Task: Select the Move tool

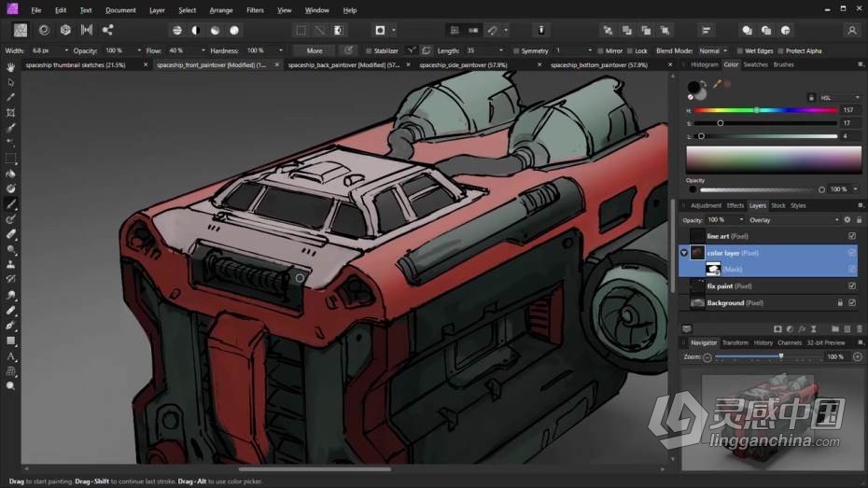Action: [x=10, y=82]
